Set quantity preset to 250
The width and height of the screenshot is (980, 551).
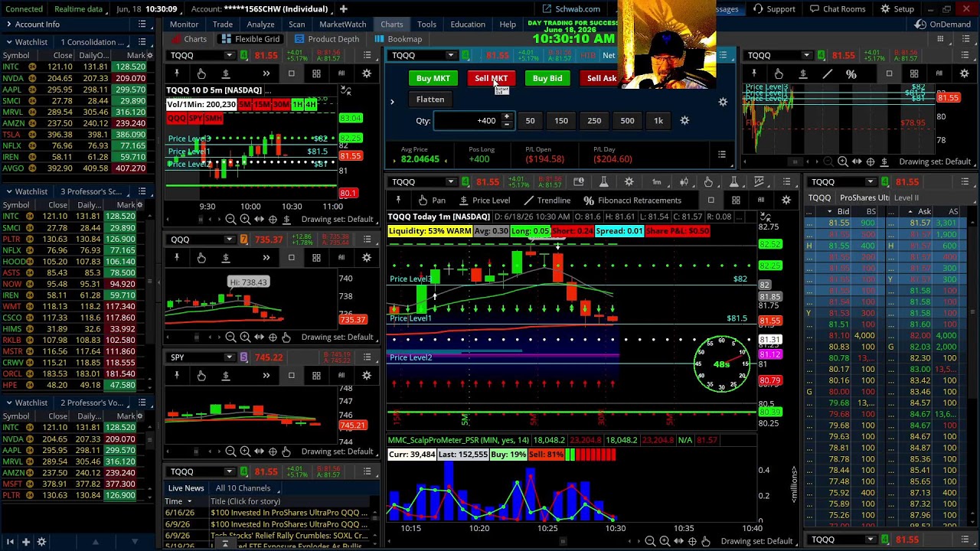(x=594, y=121)
